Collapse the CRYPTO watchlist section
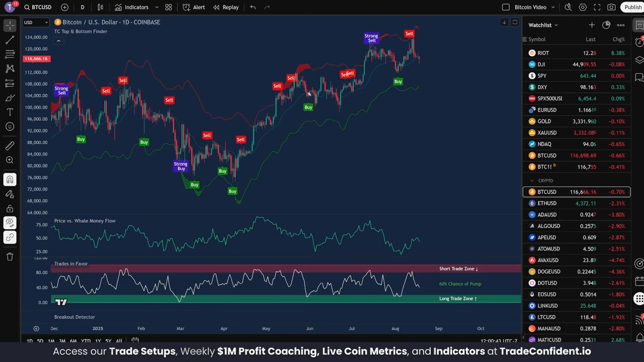 point(532,180)
